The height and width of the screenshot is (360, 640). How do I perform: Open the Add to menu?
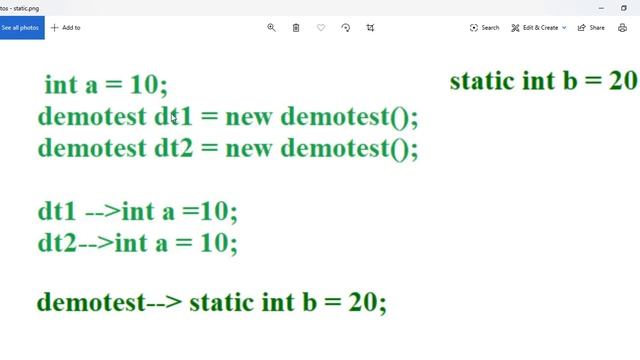65,28
